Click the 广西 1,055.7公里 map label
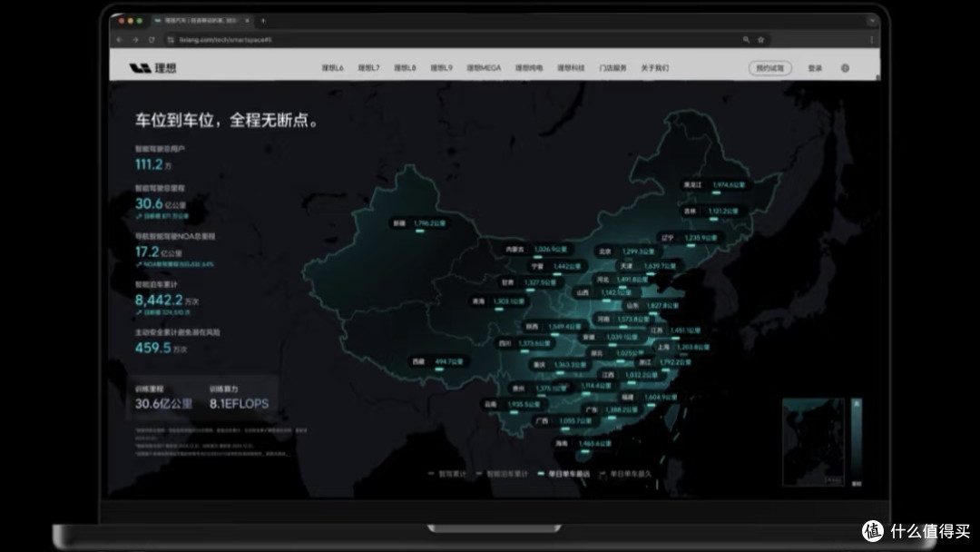Image resolution: width=980 pixels, height=552 pixels. coord(563,421)
